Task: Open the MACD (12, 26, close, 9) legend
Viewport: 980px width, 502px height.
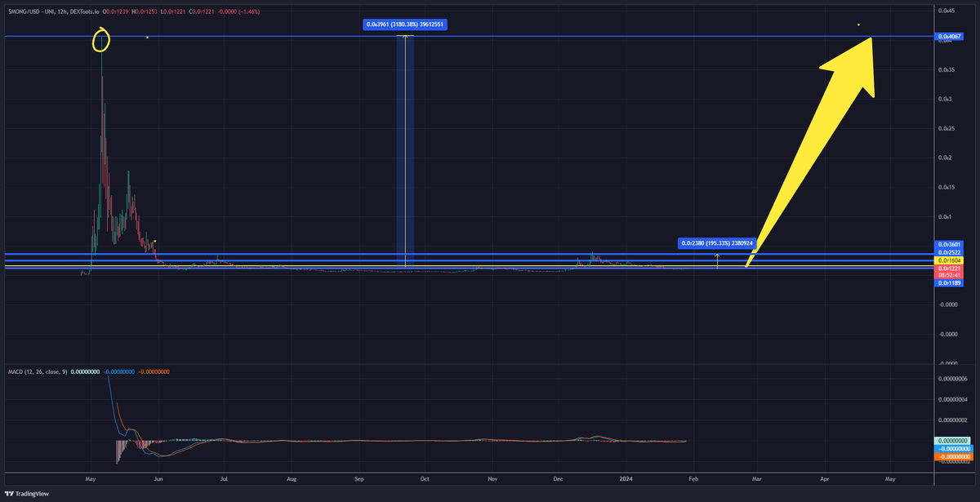Action: pyautogui.click(x=37, y=371)
